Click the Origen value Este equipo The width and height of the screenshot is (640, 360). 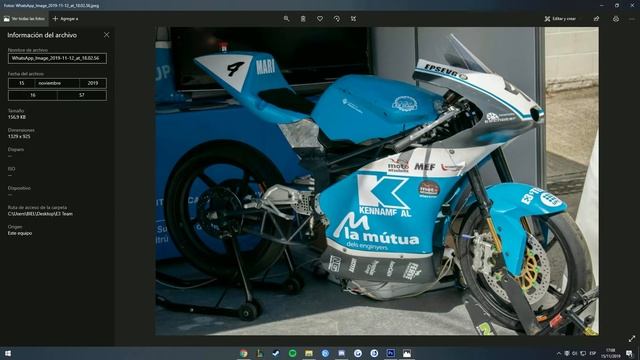20,233
